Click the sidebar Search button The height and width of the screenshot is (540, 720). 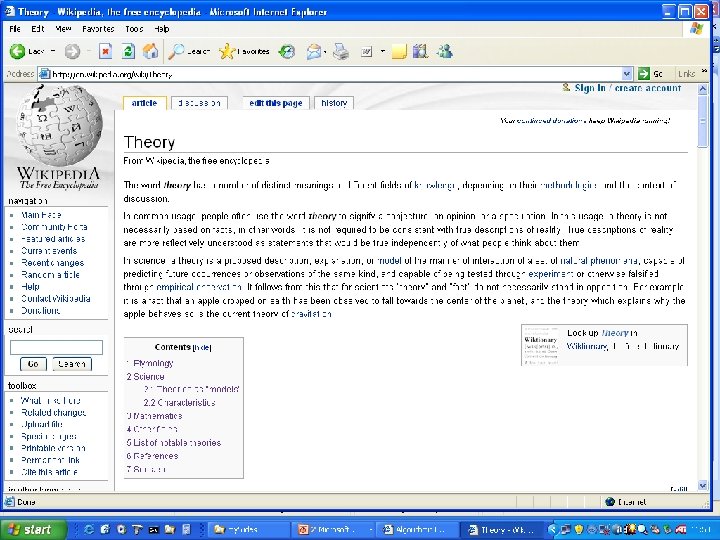pyautogui.click(x=72, y=364)
